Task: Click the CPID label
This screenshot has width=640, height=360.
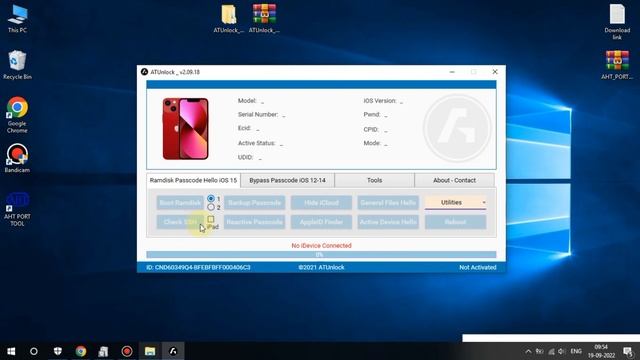Action: (x=371, y=129)
